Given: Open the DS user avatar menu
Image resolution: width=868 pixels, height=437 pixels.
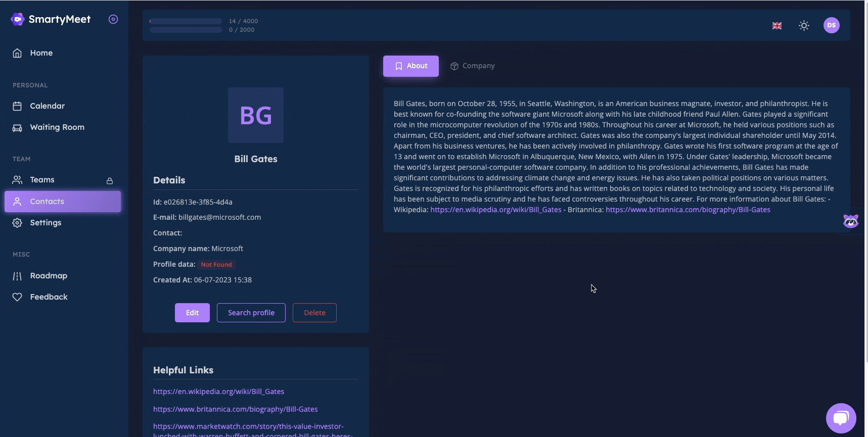Looking at the screenshot, I should (x=832, y=25).
